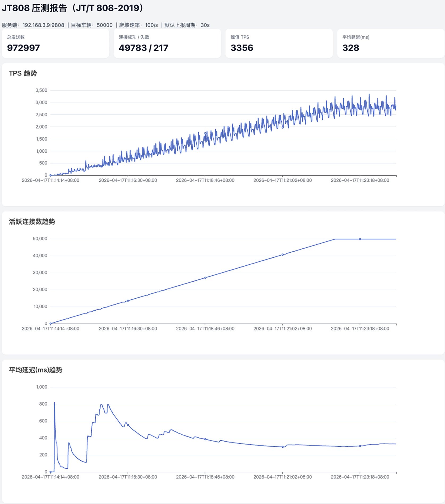Select the 11:21:02 marker on active connections line
Viewport: 445px width, 504px height.
pos(283,255)
